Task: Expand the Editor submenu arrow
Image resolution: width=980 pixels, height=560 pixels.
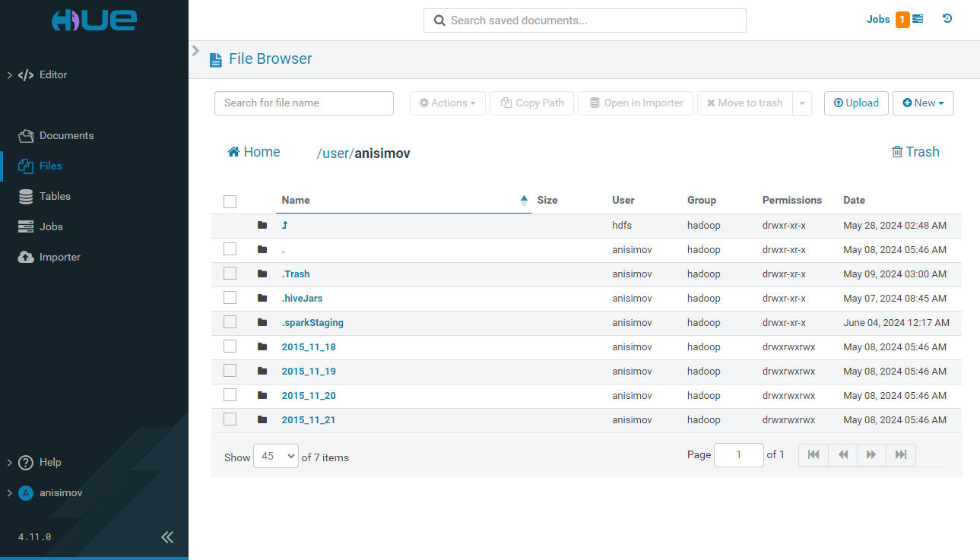Action: coord(9,74)
